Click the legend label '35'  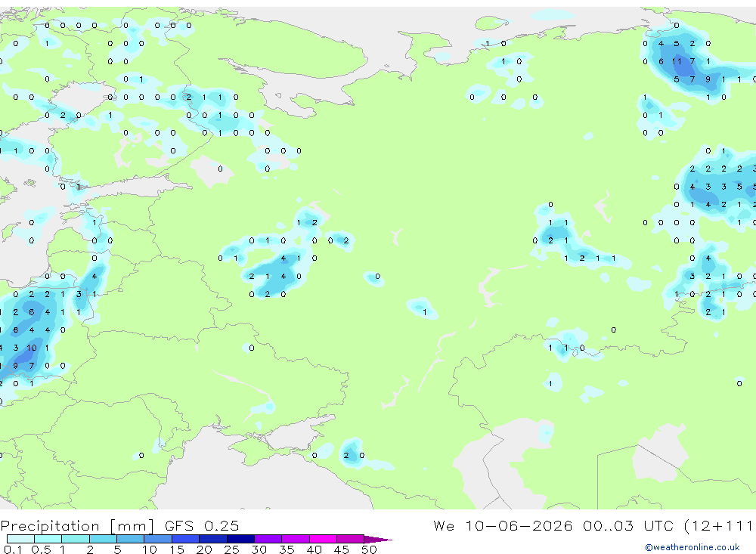pos(287,549)
